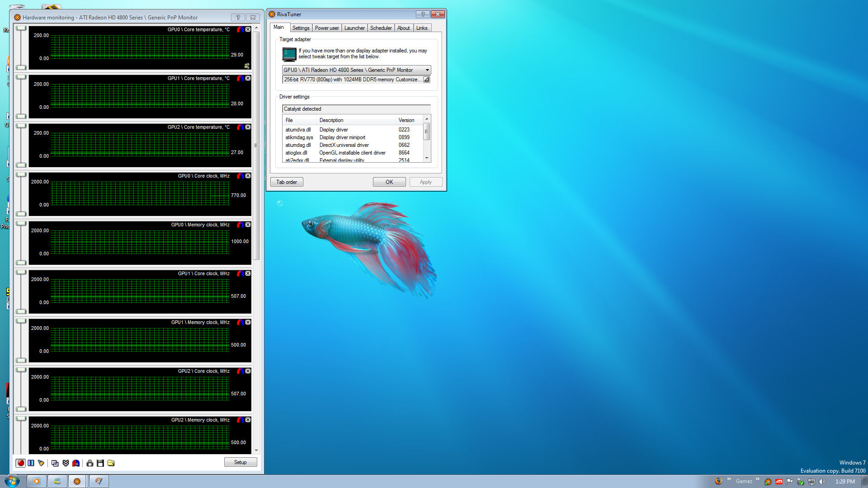Save the log using the floppy disk icon
The image size is (868, 488).
pyautogui.click(x=100, y=463)
